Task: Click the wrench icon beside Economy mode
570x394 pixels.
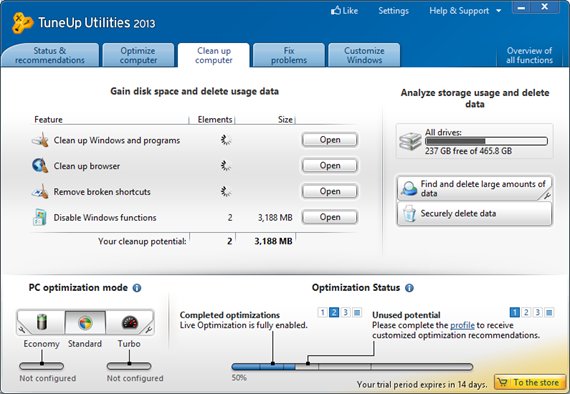Action: point(22,329)
